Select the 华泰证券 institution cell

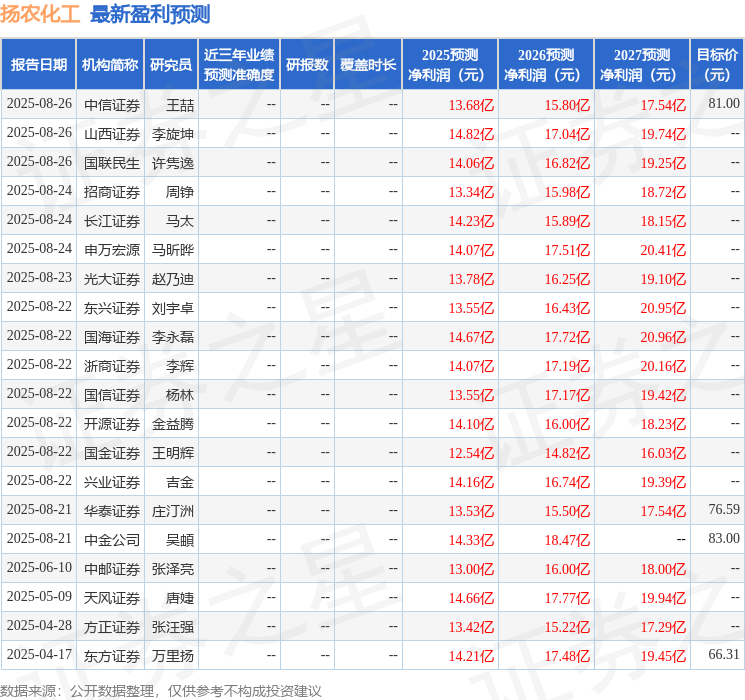click(112, 511)
